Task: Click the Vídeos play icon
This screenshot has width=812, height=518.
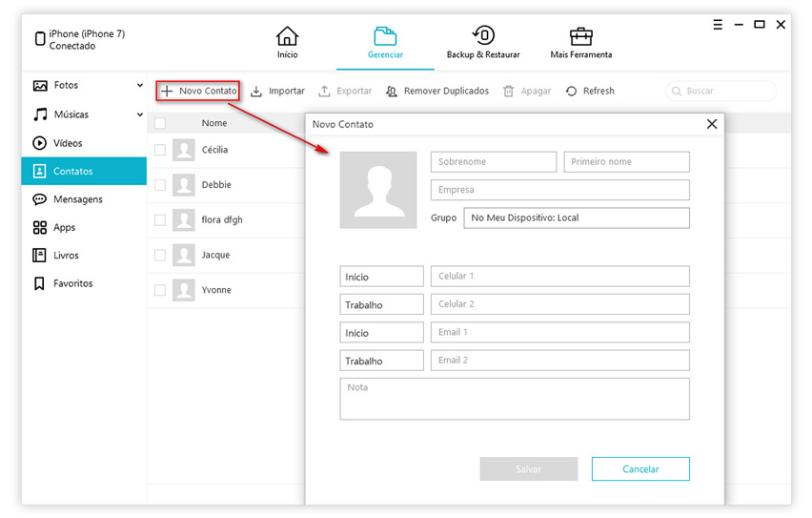Action: [x=39, y=142]
